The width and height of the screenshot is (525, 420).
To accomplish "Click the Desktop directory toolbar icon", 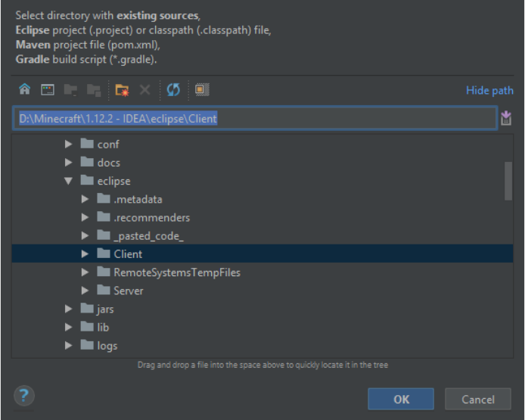I will [48, 90].
